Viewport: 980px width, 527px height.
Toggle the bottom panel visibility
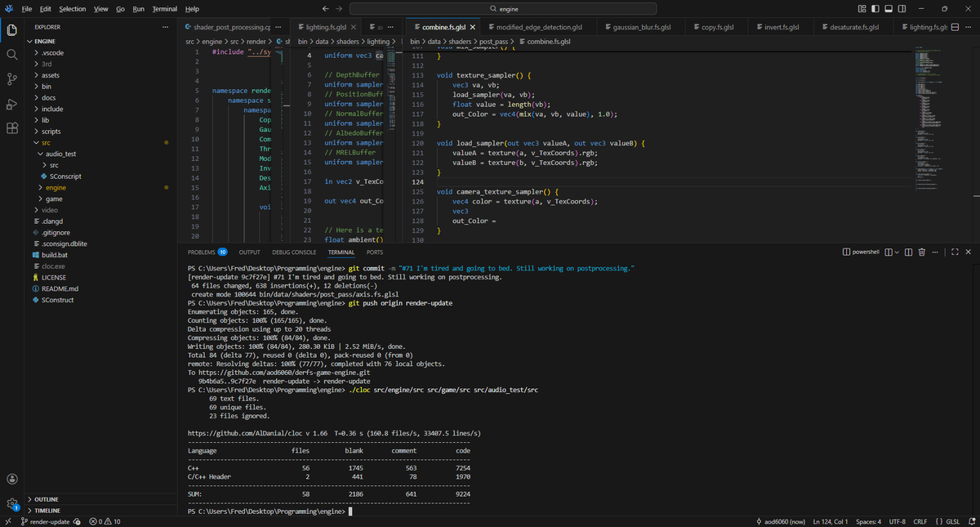point(889,9)
